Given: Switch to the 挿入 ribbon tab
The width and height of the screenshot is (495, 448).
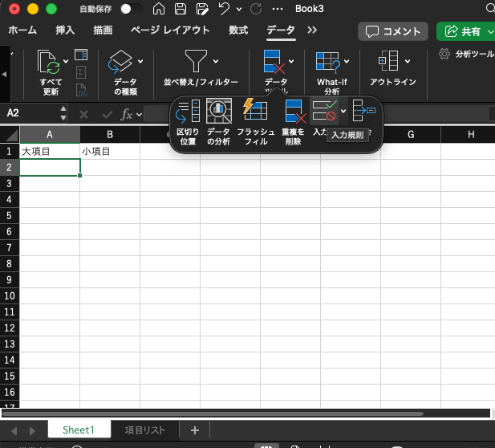Looking at the screenshot, I should (x=66, y=31).
